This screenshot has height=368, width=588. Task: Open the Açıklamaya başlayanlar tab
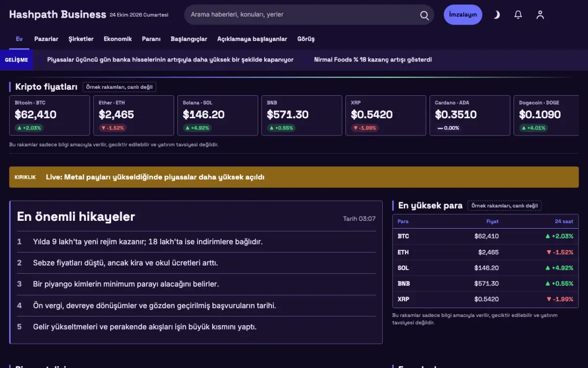tap(252, 39)
